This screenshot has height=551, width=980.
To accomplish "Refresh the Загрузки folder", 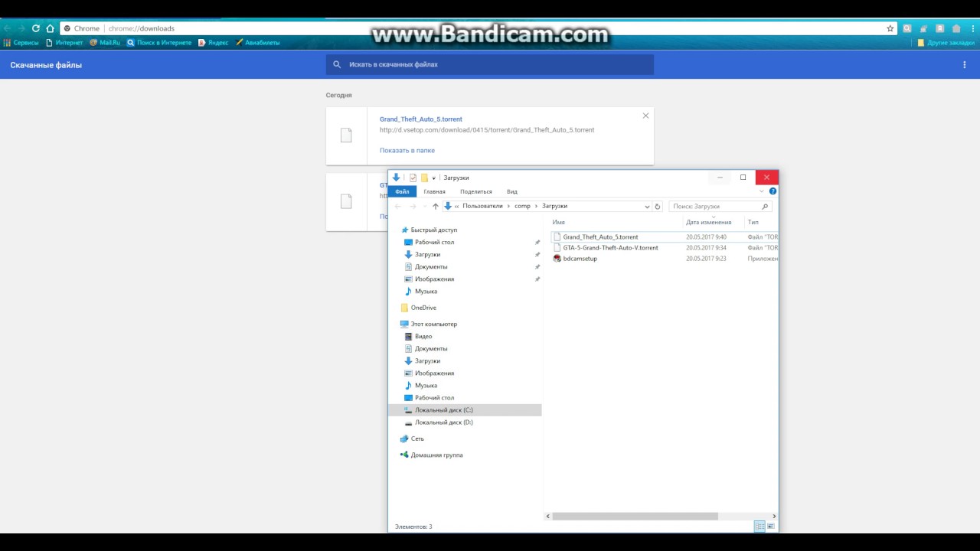I will (658, 207).
